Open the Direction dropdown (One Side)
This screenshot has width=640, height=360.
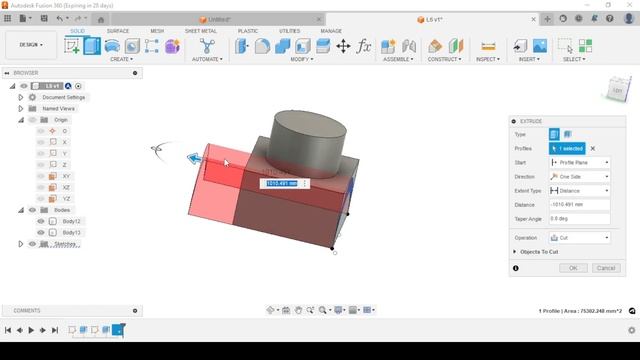580,177
